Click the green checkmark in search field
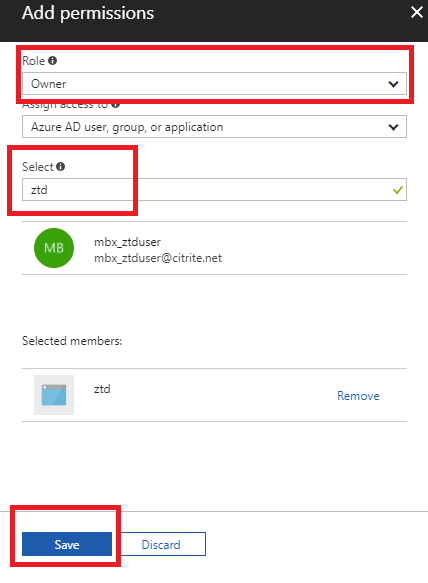This screenshot has width=428, height=583. [x=398, y=190]
